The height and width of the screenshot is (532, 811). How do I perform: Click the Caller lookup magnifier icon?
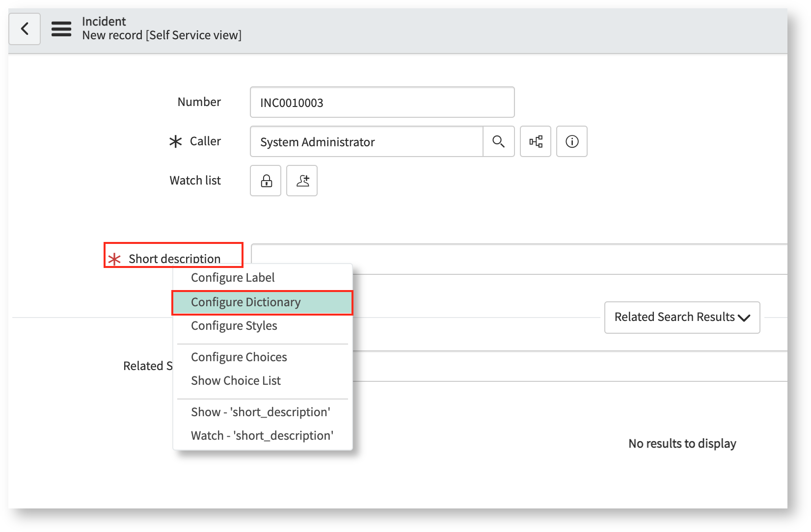click(x=499, y=141)
